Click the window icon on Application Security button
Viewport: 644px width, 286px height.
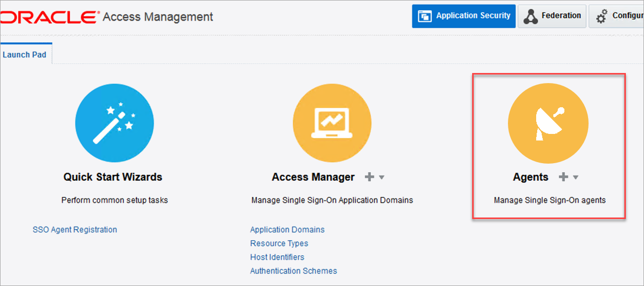point(425,16)
